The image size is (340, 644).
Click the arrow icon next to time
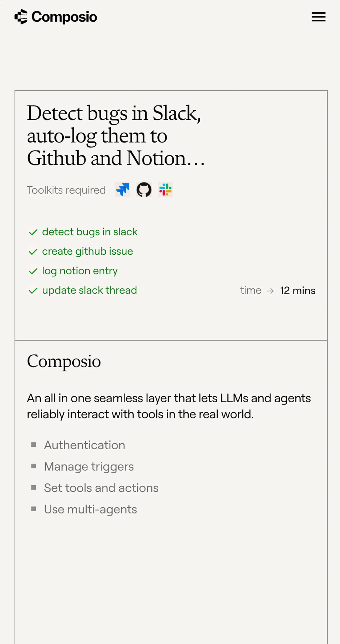click(270, 291)
